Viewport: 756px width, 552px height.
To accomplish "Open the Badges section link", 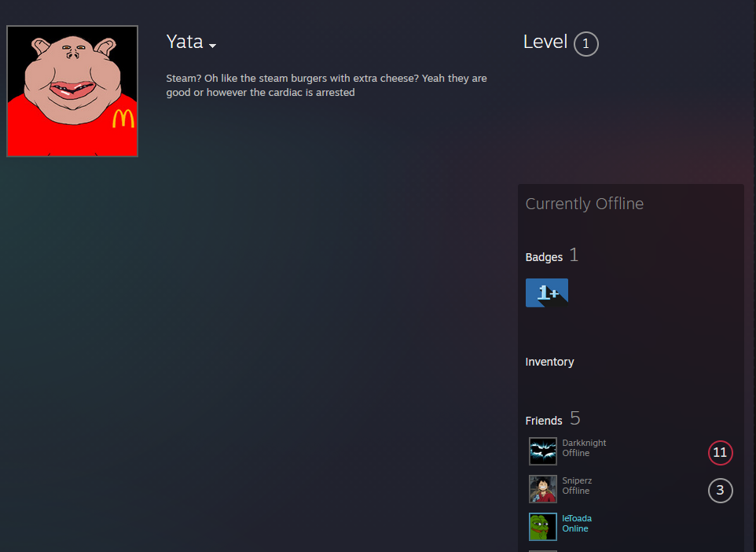I will click(x=544, y=257).
